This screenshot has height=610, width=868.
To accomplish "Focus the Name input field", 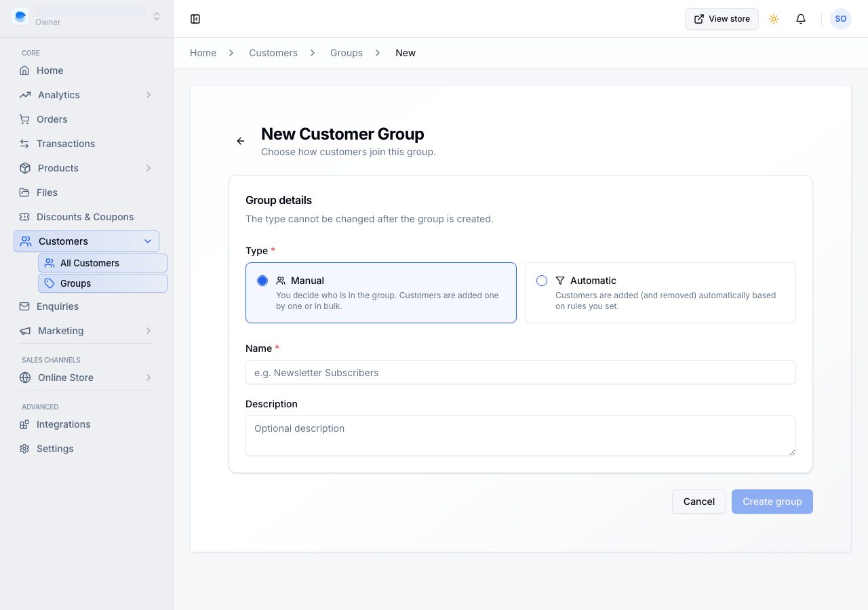I will [521, 372].
